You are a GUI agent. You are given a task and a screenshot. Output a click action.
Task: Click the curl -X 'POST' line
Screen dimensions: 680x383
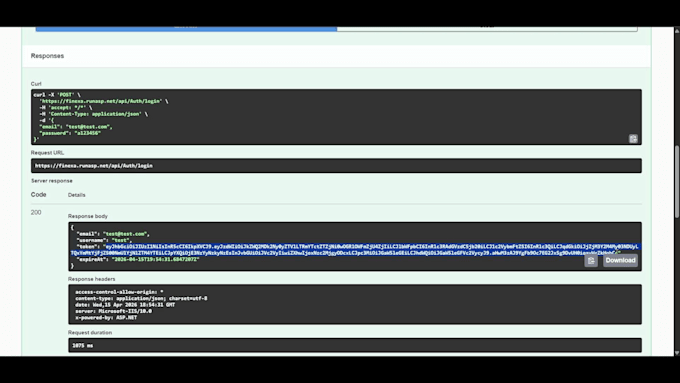click(x=57, y=95)
